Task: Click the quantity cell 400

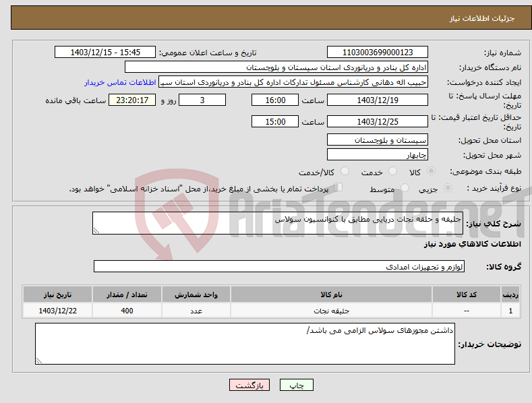Action: click(127, 311)
